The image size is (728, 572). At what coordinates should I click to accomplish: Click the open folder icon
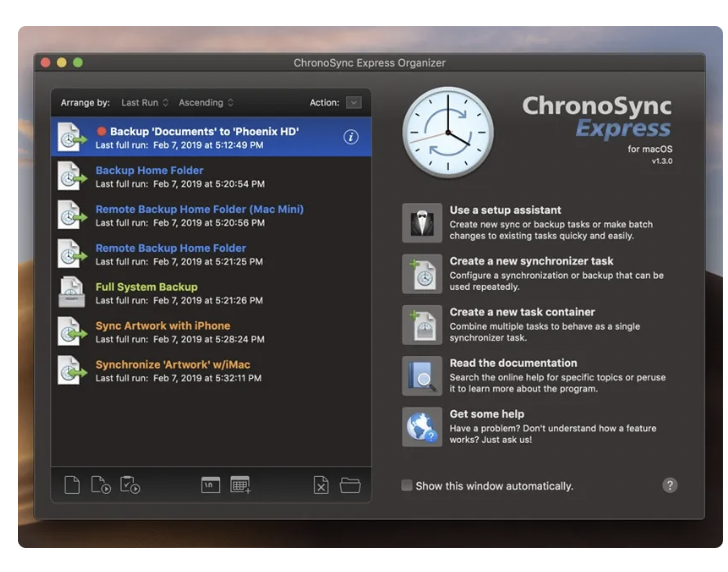tap(350, 485)
